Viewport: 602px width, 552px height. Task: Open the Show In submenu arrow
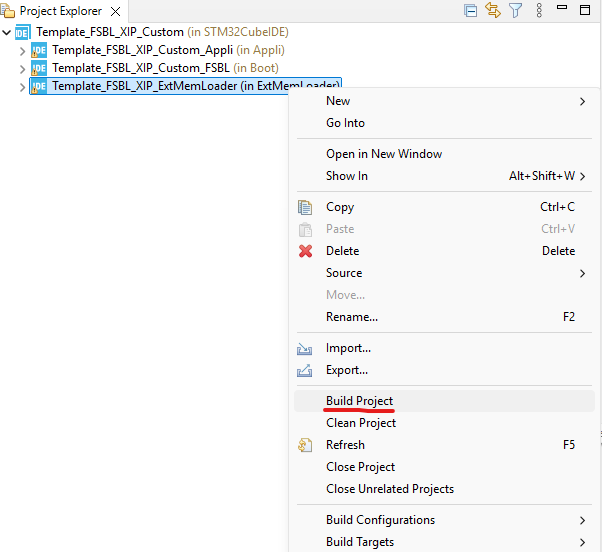click(x=582, y=176)
